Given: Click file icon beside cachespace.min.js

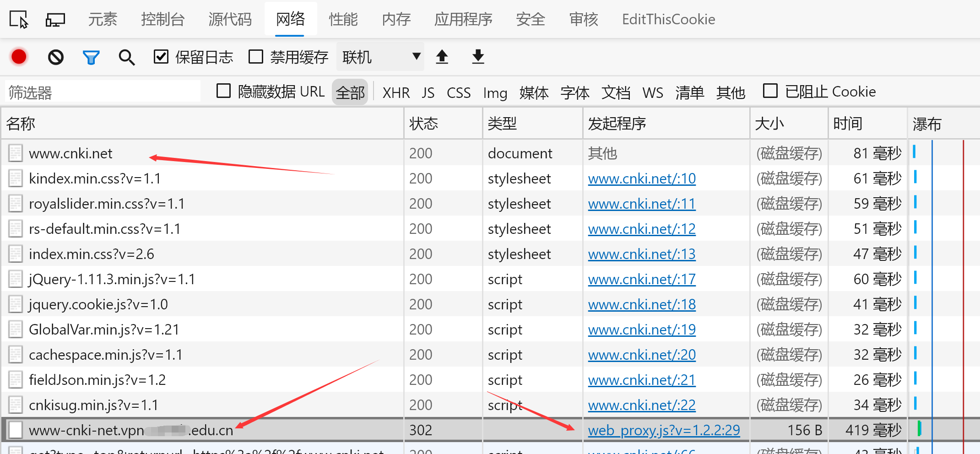Looking at the screenshot, I should point(16,355).
